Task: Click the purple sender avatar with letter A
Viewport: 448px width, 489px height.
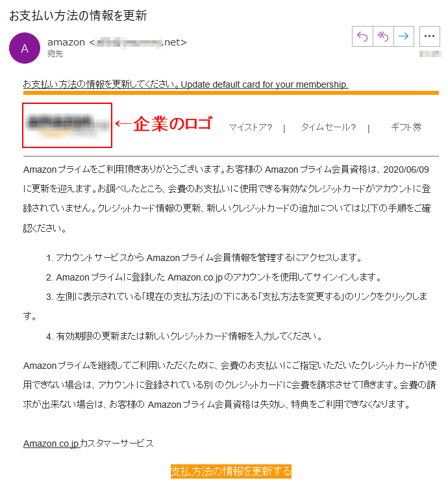Action: [x=25, y=48]
